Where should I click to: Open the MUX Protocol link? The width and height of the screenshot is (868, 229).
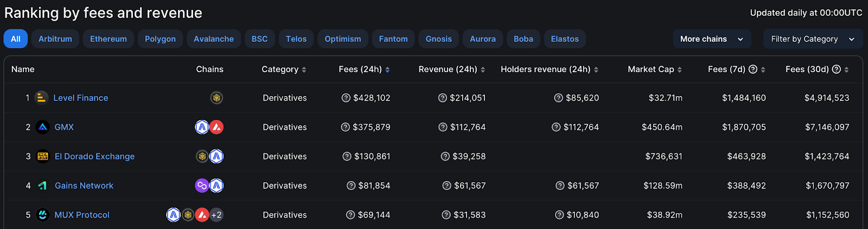(82, 215)
